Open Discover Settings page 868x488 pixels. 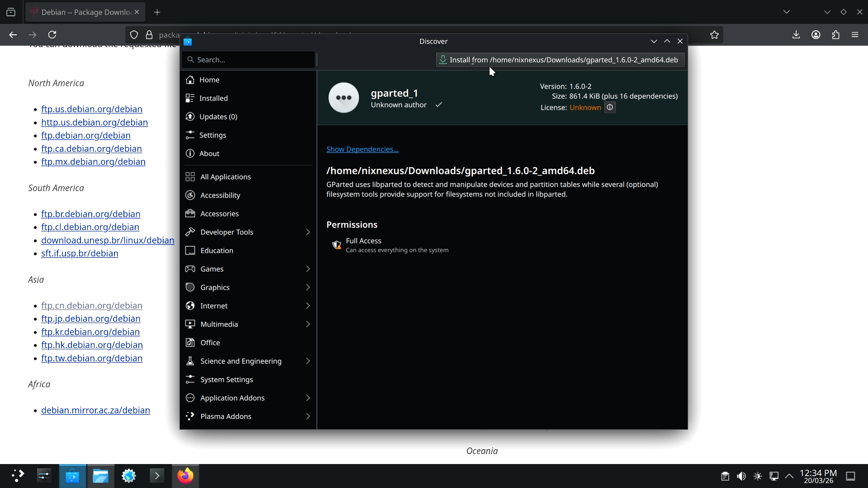[248, 135]
